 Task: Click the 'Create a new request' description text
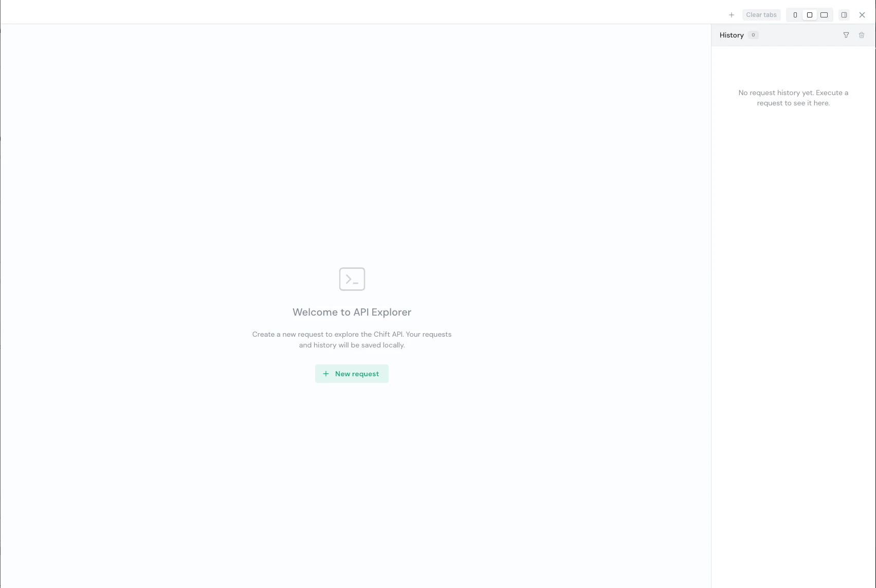pyautogui.click(x=352, y=339)
